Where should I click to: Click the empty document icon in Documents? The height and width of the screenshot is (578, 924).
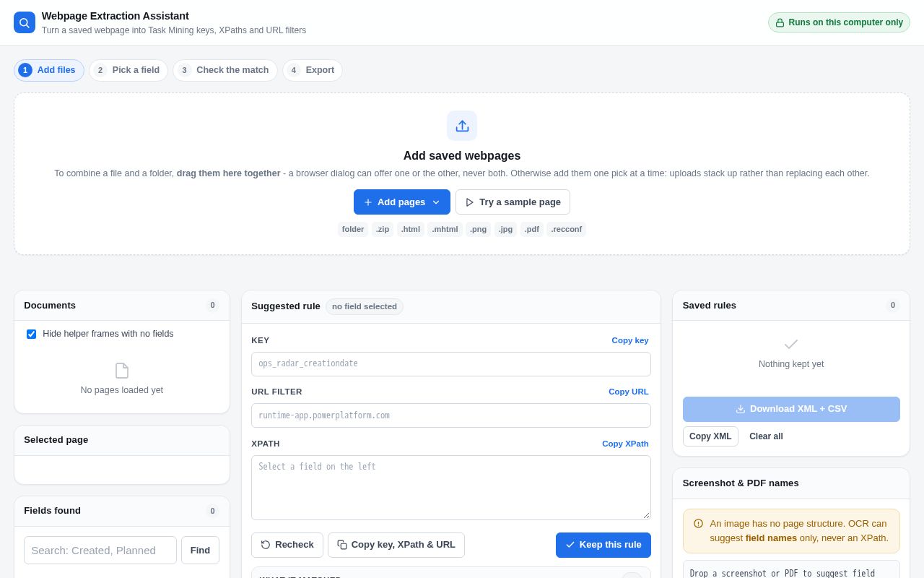pyautogui.click(x=122, y=371)
